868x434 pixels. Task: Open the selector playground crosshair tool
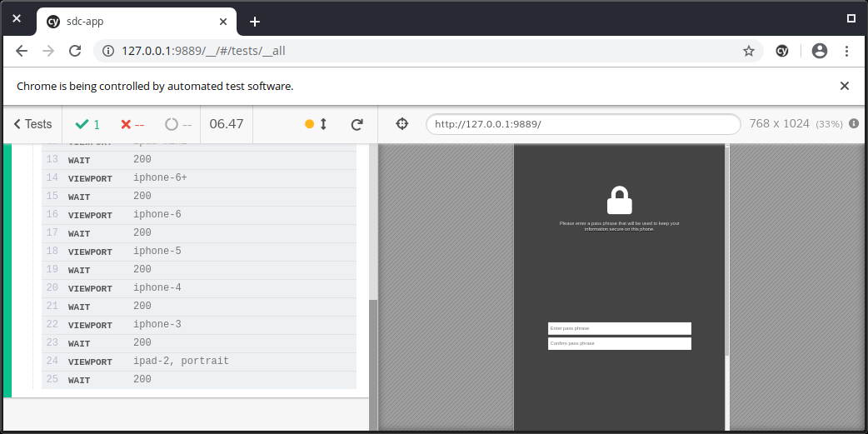(402, 124)
